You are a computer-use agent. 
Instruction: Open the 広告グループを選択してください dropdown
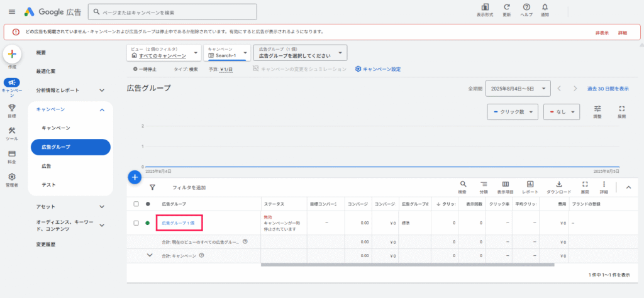click(300, 53)
